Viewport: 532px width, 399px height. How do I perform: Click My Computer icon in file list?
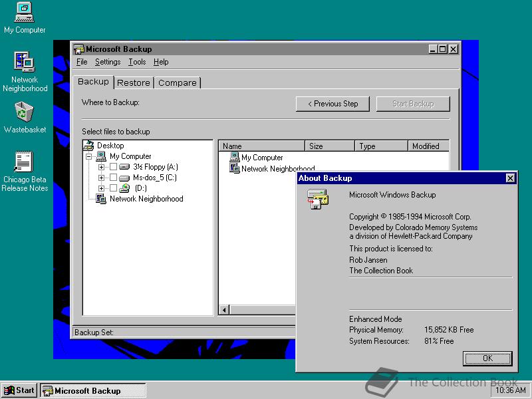235,157
